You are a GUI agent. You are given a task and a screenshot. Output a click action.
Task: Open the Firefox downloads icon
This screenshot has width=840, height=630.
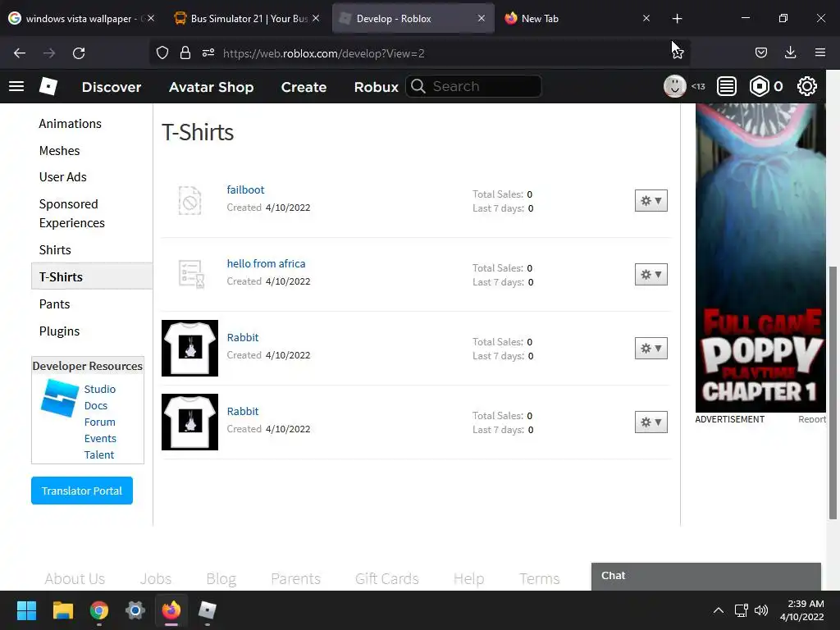click(x=790, y=53)
